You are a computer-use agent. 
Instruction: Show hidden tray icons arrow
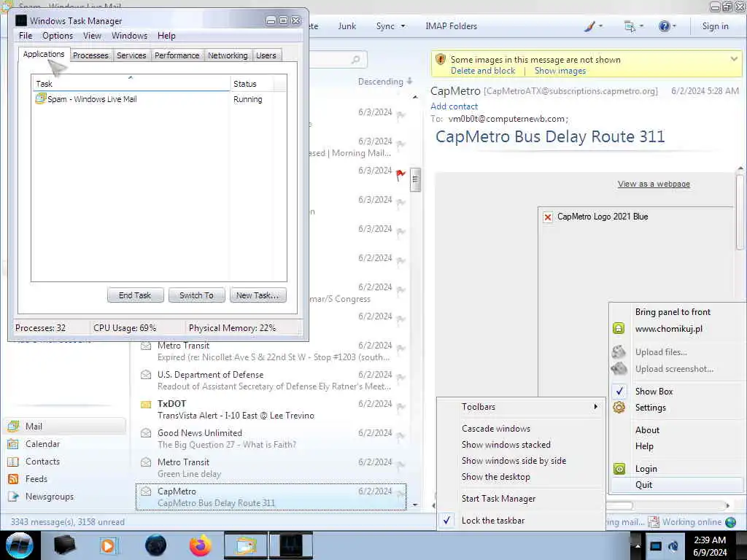(636, 545)
